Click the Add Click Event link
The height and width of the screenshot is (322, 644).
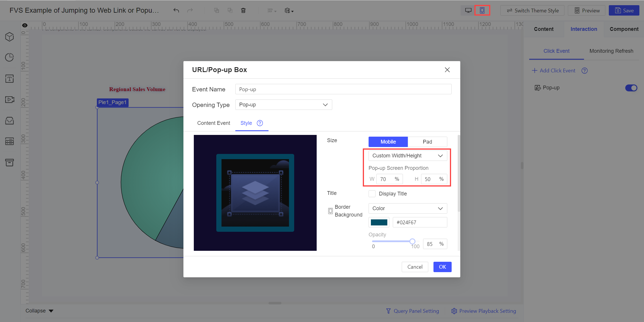click(x=553, y=71)
